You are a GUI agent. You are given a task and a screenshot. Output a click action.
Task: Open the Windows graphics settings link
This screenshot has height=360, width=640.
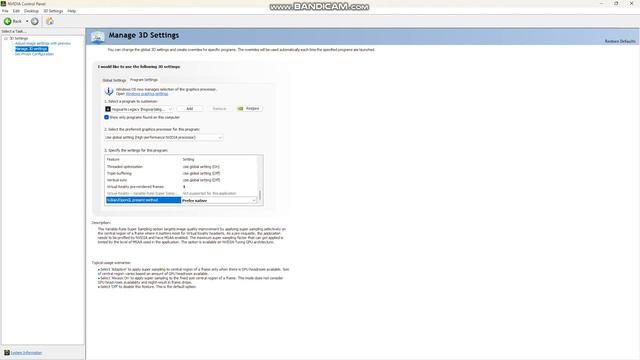[147, 94]
